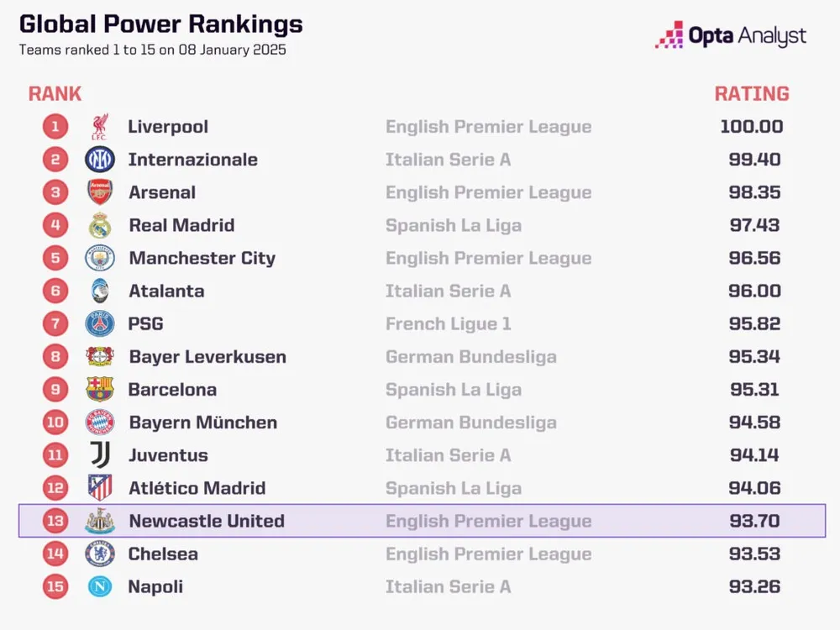Click the Liverpool club crest
The width and height of the screenshot is (840, 630).
tap(100, 127)
